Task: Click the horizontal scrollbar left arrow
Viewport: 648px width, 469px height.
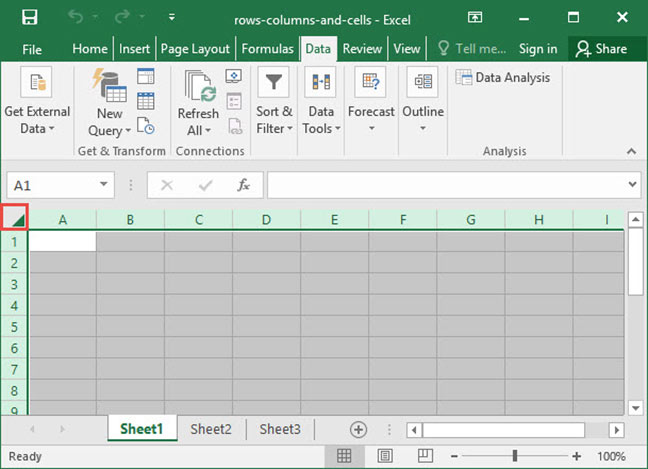Action: [x=414, y=430]
